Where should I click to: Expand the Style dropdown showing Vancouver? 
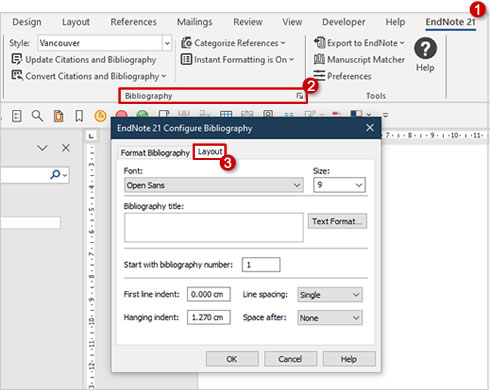tap(167, 43)
